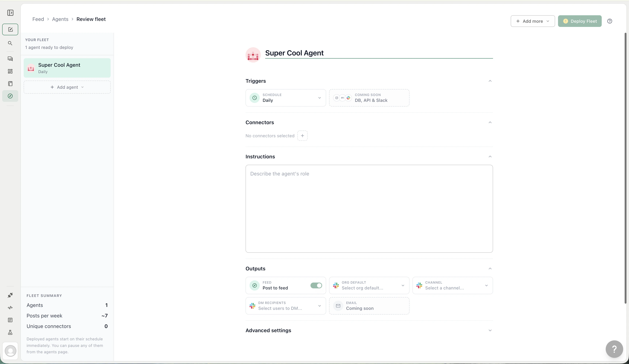Navigate to Agents in the breadcrumb

(x=60, y=19)
